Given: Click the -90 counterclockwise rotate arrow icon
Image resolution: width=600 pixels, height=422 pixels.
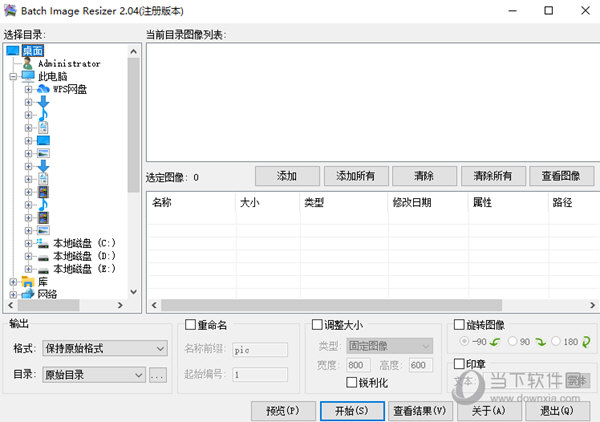Looking at the screenshot, I should pos(495,342).
